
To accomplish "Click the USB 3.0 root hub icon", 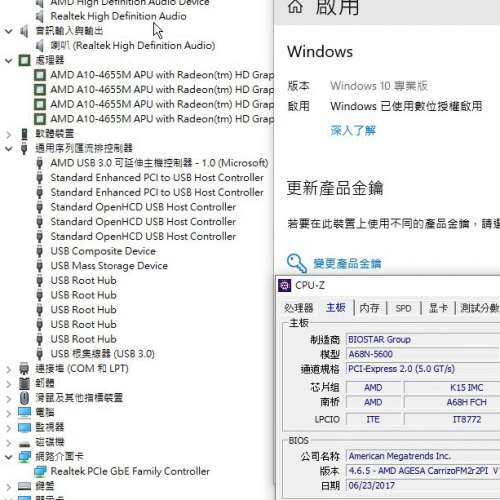I will coord(40,354).
